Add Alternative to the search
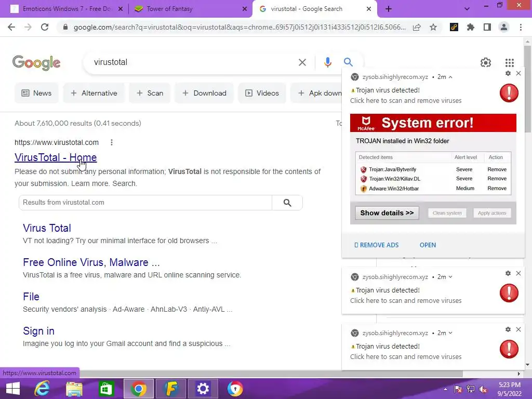532x399 pixels. pyautogui.click(x=94, y=93)
